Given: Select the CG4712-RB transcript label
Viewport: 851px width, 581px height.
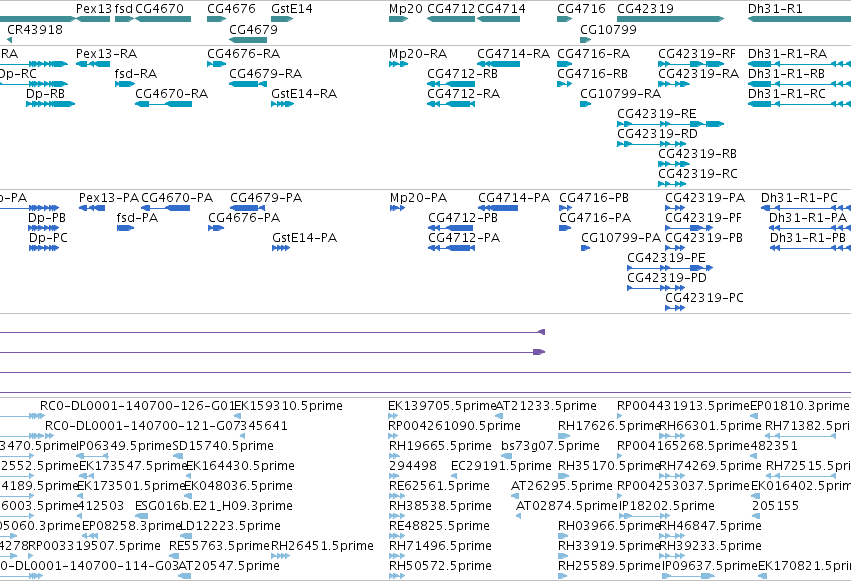Looking at the screenshot, I should 462,74.
